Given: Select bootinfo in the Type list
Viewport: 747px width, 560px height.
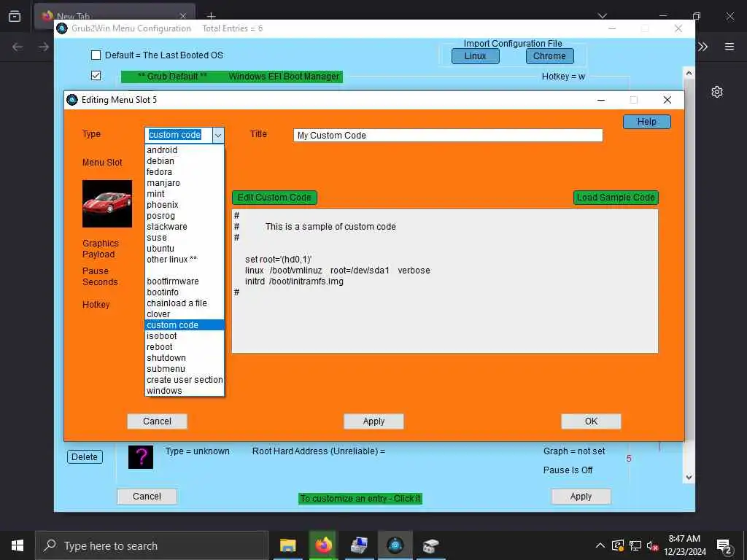Looking at the screenshot, I should (x=185, y=292).
